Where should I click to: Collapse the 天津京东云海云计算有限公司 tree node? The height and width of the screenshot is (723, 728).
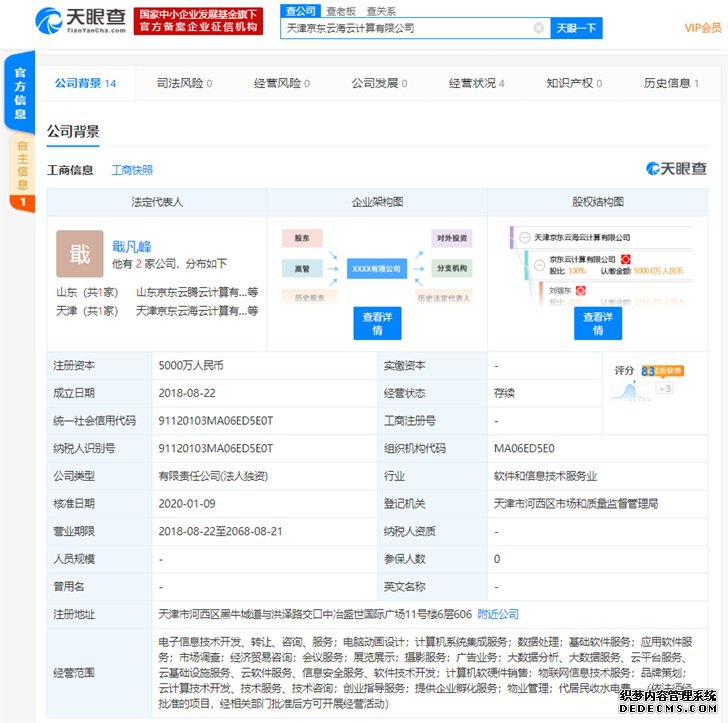pos(524,237)
